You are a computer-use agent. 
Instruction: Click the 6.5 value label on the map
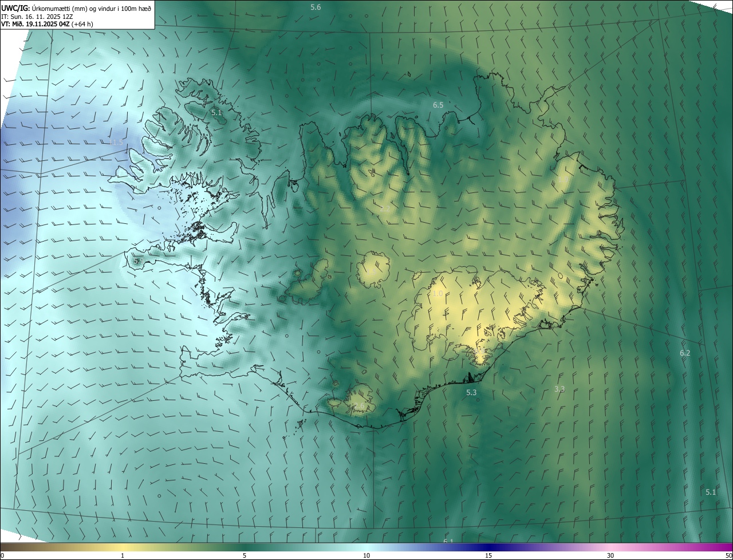click(x=438, y=105)
